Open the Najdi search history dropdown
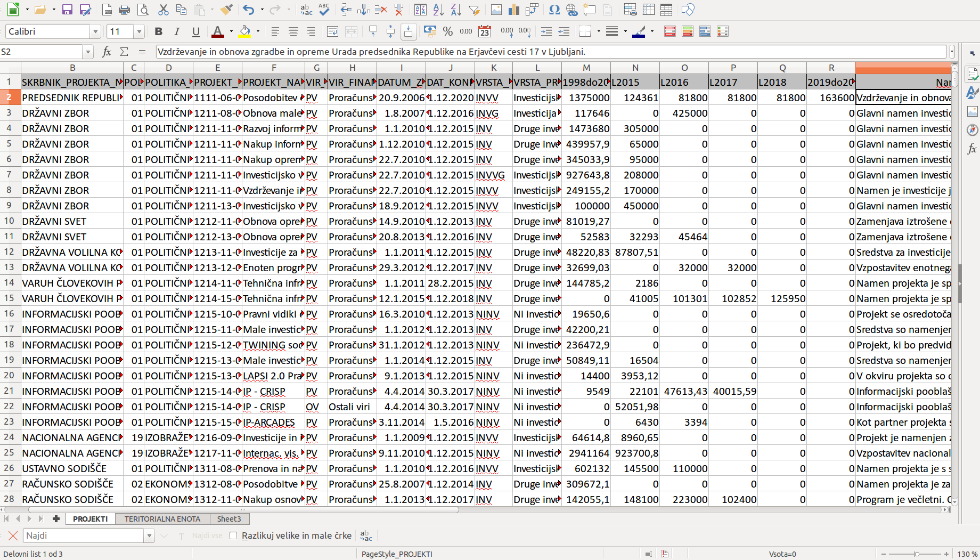Image resolution: width=980 pixels, height=560 pixels. (x=149, y=535)
